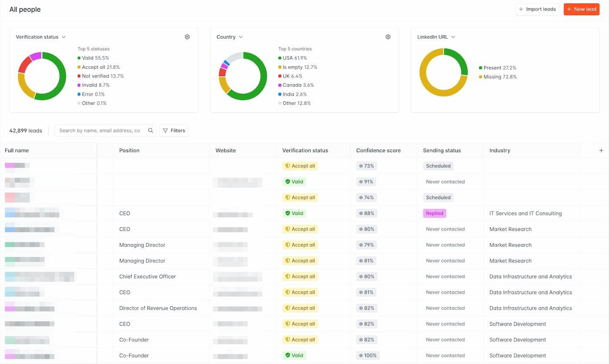Click the Import leads button
Image resolution: width=609 pixels, height=364 pixels.
[x=537, y=9]
